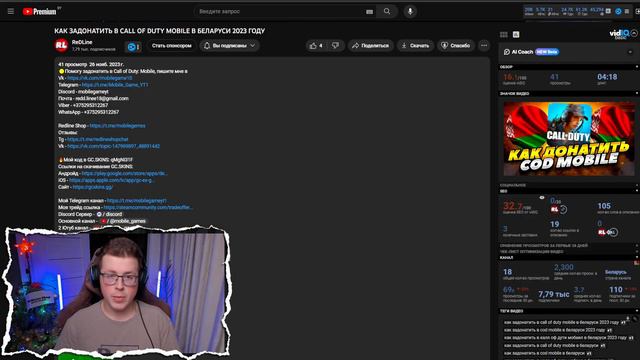640x360 pixels.
Task: Open the on-screen keyboard icon in search
Action: pyautogui.click(x=369, y=12)
